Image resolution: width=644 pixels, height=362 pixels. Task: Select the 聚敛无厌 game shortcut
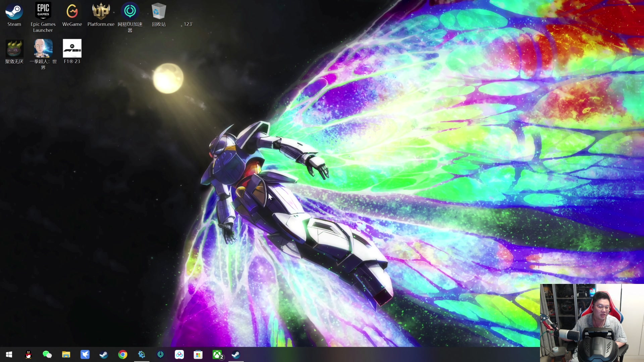pos(14,52)
